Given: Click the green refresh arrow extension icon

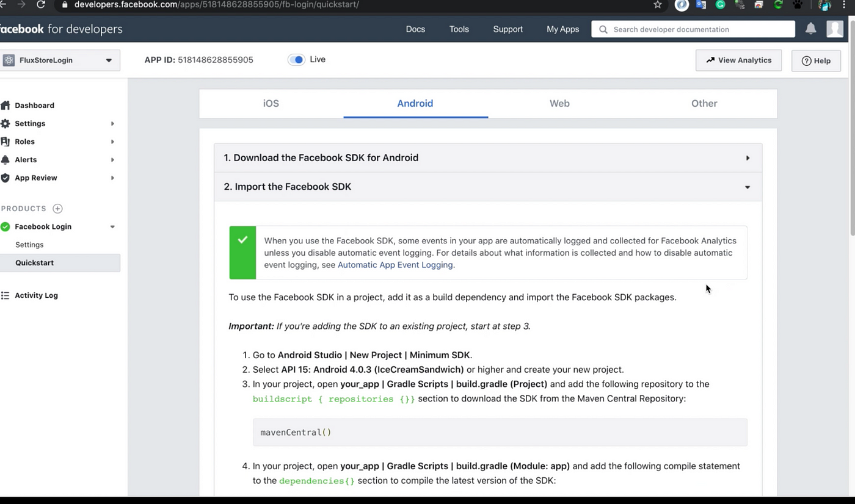Looking at the screenshot, I should [778, 4].
